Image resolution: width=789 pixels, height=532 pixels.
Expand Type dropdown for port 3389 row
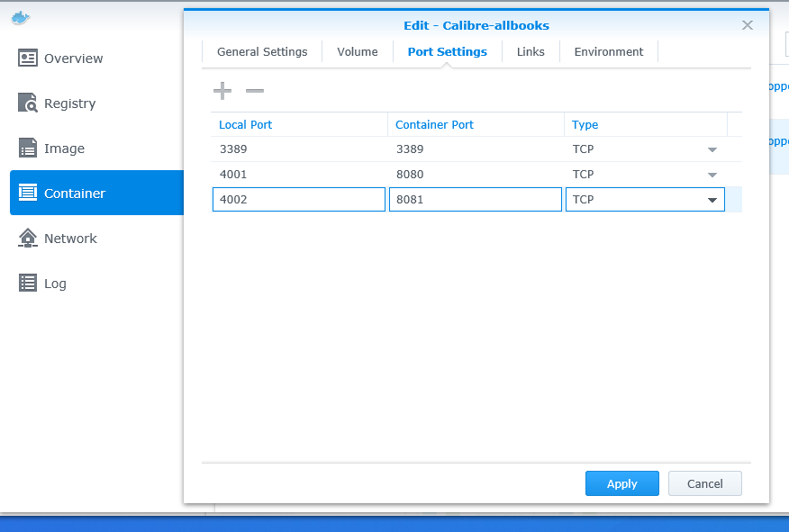point(712,149)
